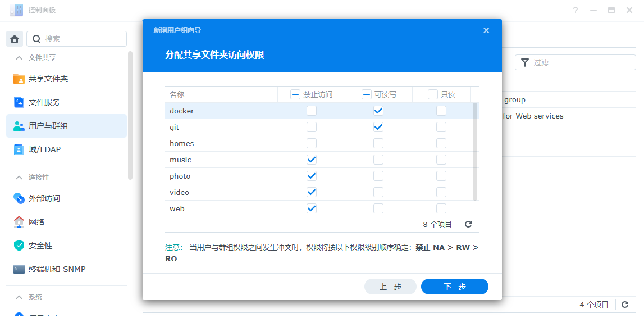Viewport: 644px width, 318px height.
Task: Uncheck read/write checkbox for docker
Action: click(378, 111)
